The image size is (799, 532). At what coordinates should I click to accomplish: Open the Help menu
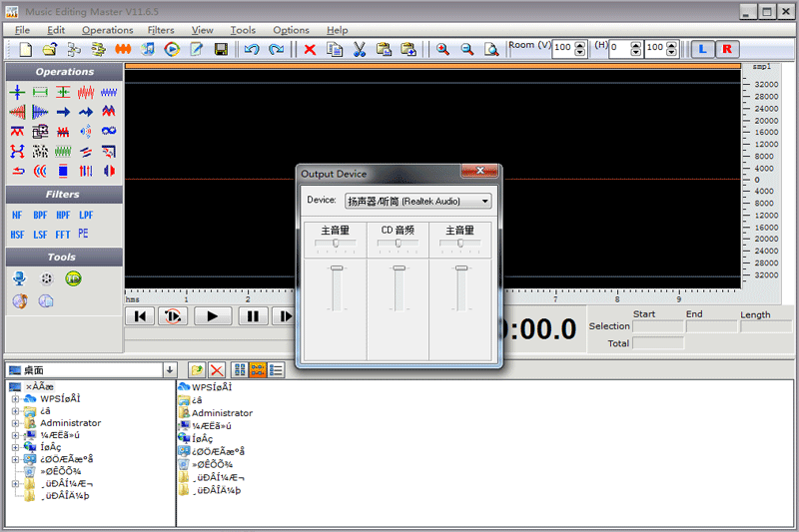point(338,30)
